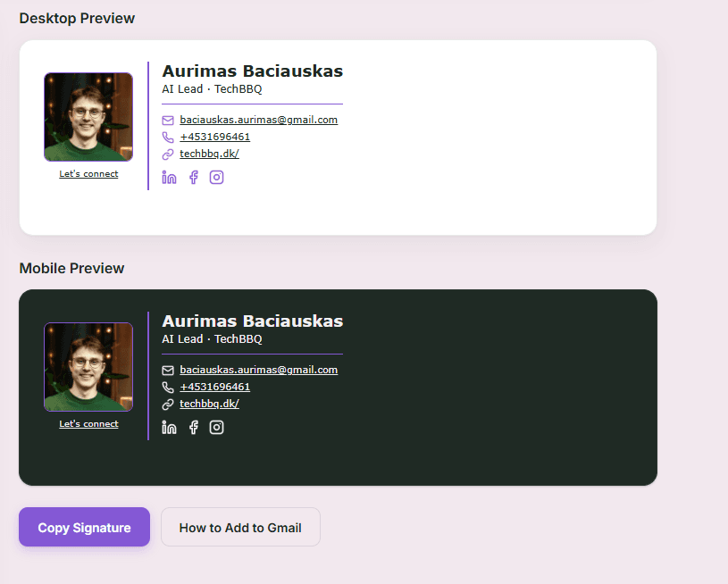Image resolution: width=728 pixels, height=584 pixels.
Task: Click Facebook icon in Mobile Preview signature
Action: click(x=194, y=428)
